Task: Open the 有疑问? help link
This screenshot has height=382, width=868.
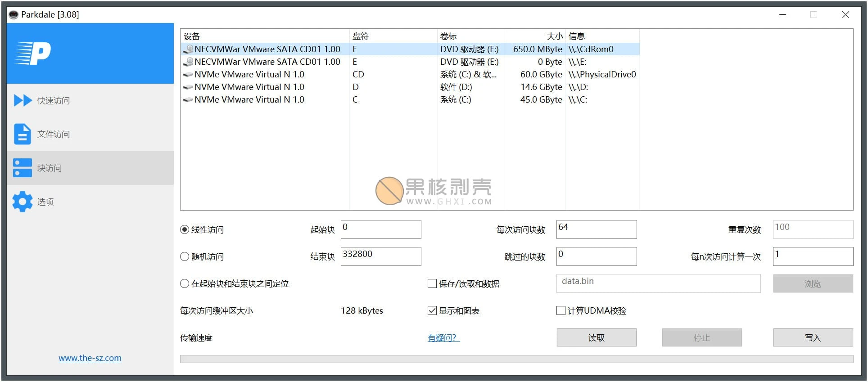Action: (x=443, y=337)
